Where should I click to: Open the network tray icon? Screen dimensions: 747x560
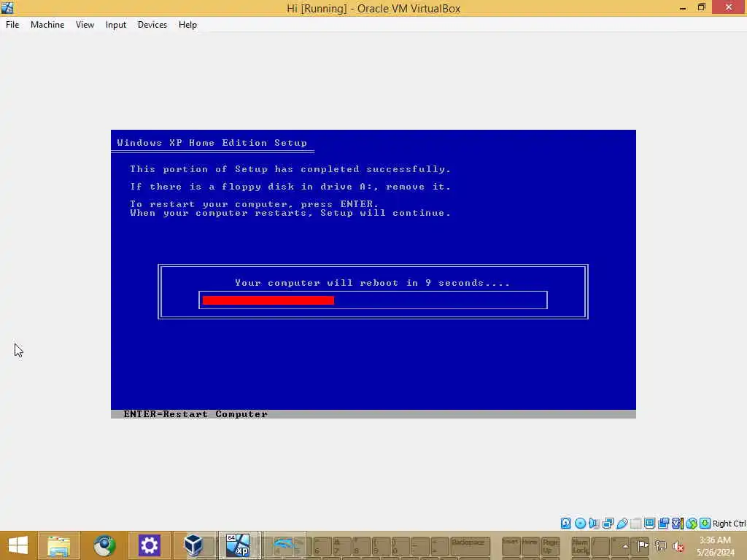coord(660,545)
